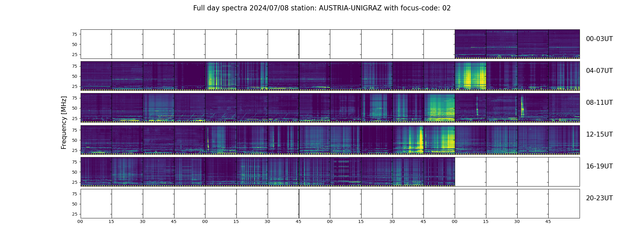Open the 12:00-12:15 panel in 12-15UT row
This screenshot has width=644, height=245.
click(96, 140)
